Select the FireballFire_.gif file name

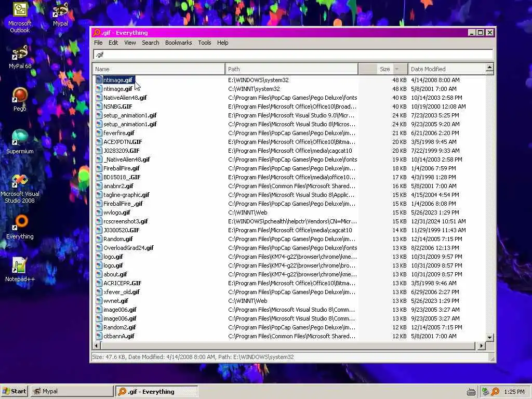123,204
